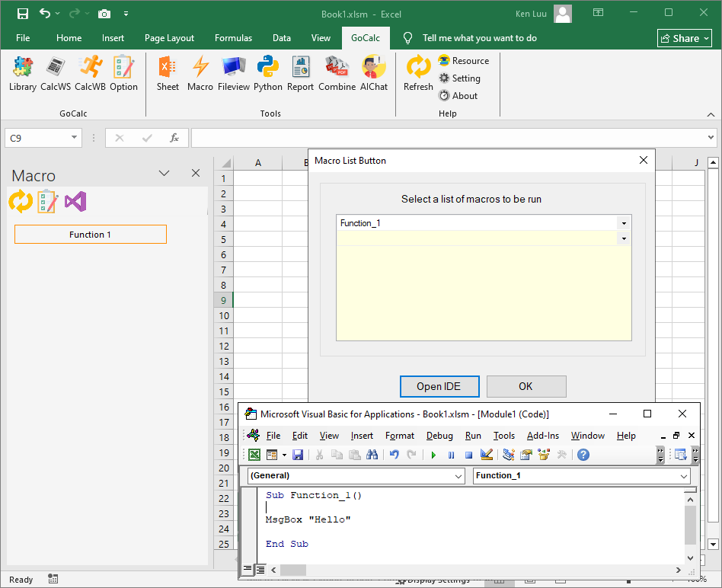Viewport: 722px width, 588px height.
Task: Click the CalcWS calculator icon
Action: click(56, 73)
